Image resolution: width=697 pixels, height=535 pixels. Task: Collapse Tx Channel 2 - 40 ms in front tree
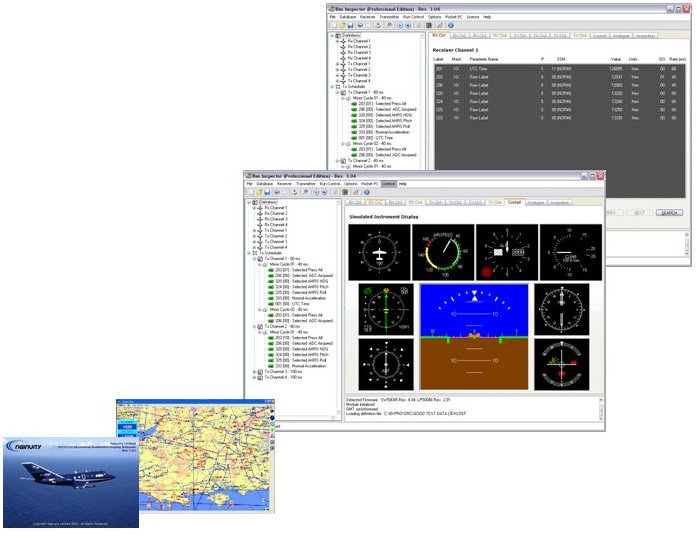(x=254, y=327)
